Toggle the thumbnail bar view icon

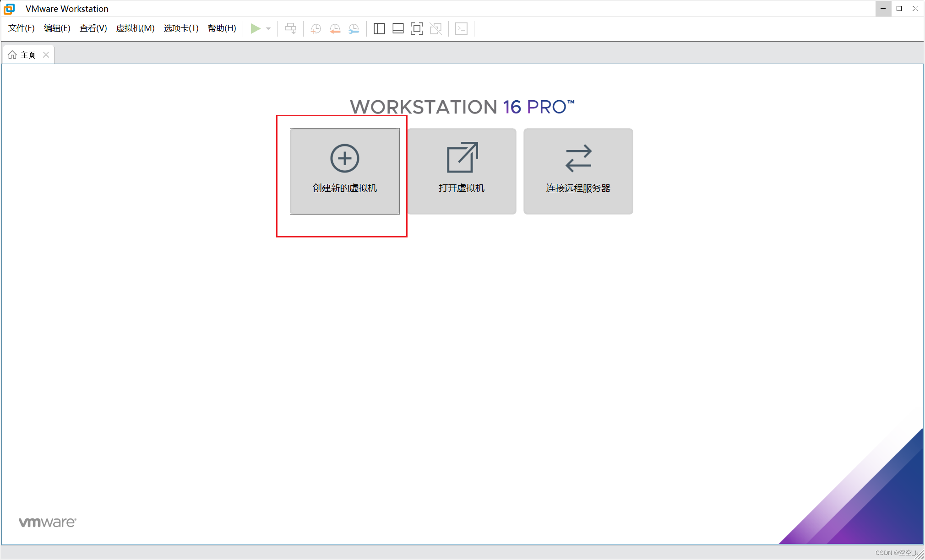point(398,28)
